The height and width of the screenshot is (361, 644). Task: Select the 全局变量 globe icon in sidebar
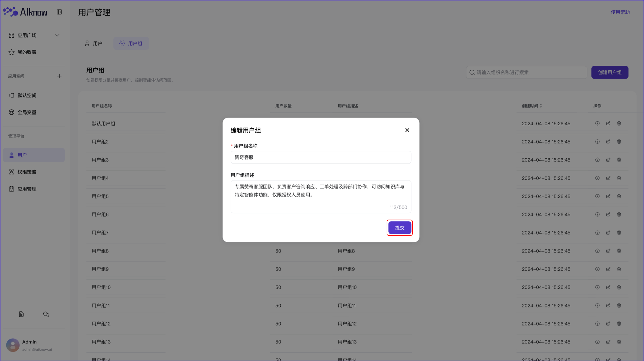point(11,112)
